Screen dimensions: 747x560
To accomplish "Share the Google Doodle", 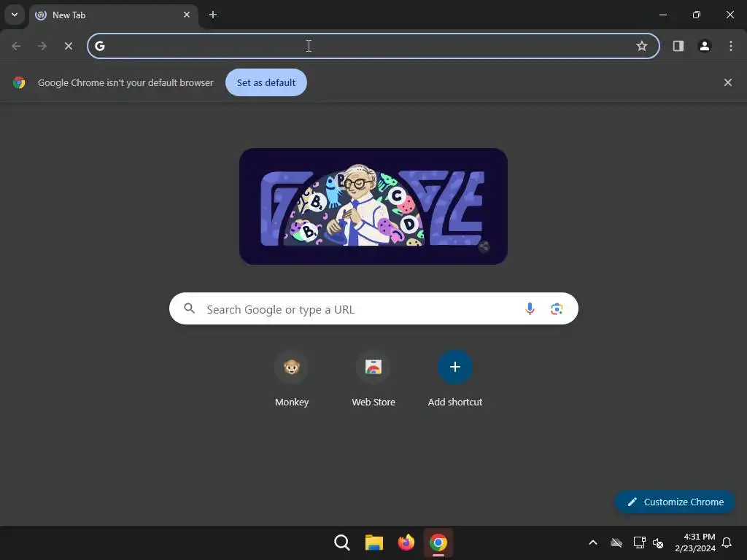I will [x=484, y=246].
